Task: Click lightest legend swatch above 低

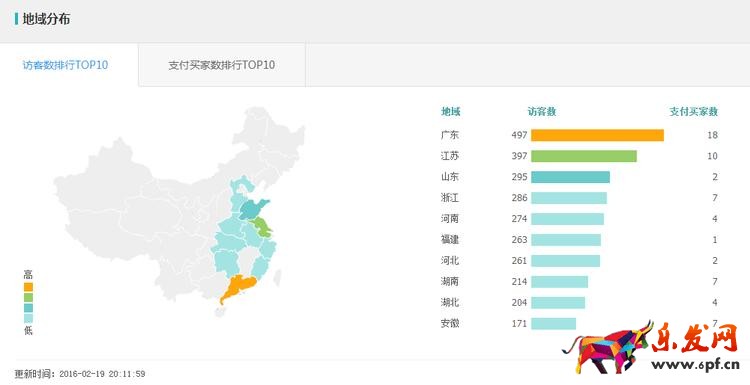Action: [28, 319]
